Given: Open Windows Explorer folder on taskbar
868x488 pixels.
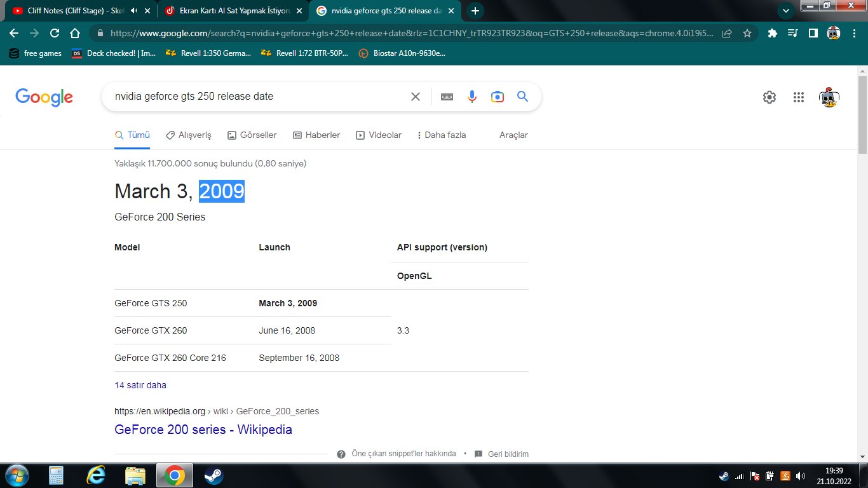Looking at the screenshot, I should [x=135, y=475].
